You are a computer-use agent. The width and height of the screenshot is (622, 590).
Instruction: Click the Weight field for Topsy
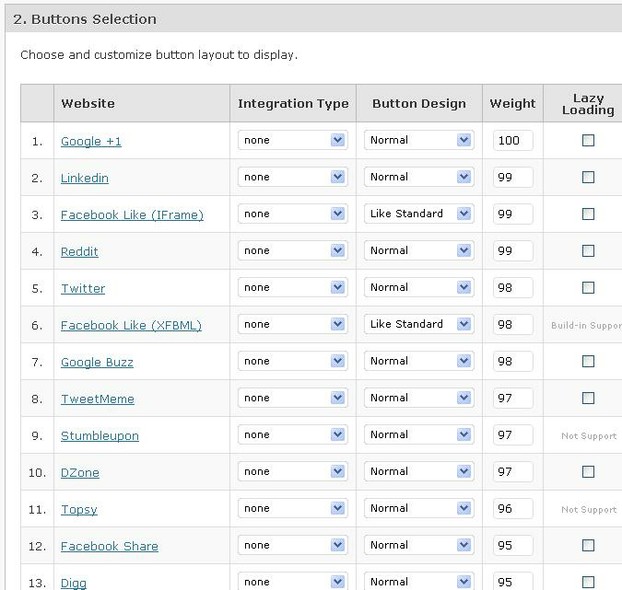(x=513, y=509)
